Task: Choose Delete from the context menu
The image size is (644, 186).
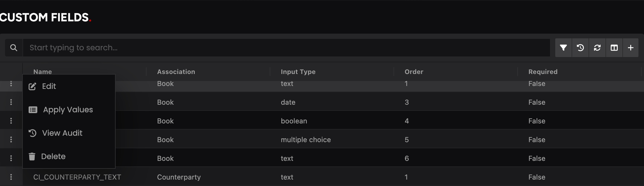Action: pos(53,156)
